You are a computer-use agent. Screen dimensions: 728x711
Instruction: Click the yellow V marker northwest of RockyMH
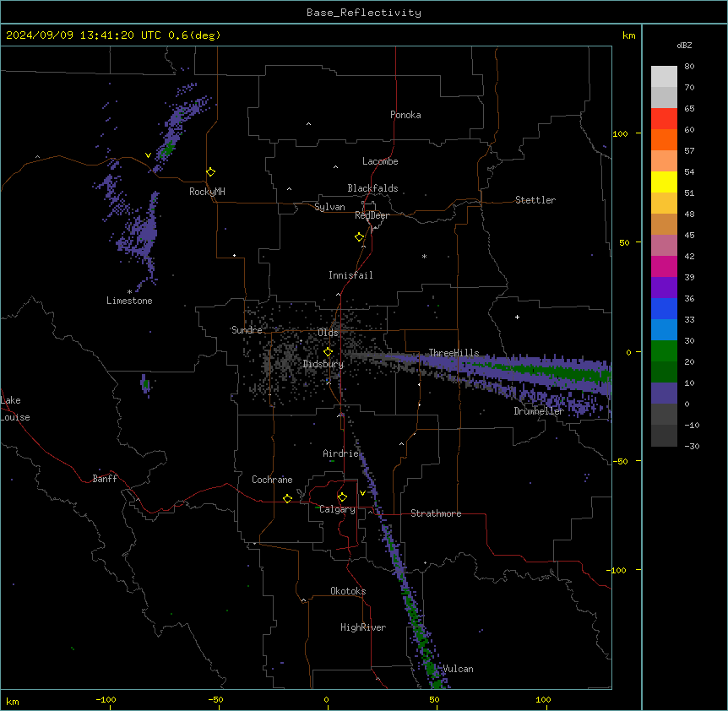(148, 155)
